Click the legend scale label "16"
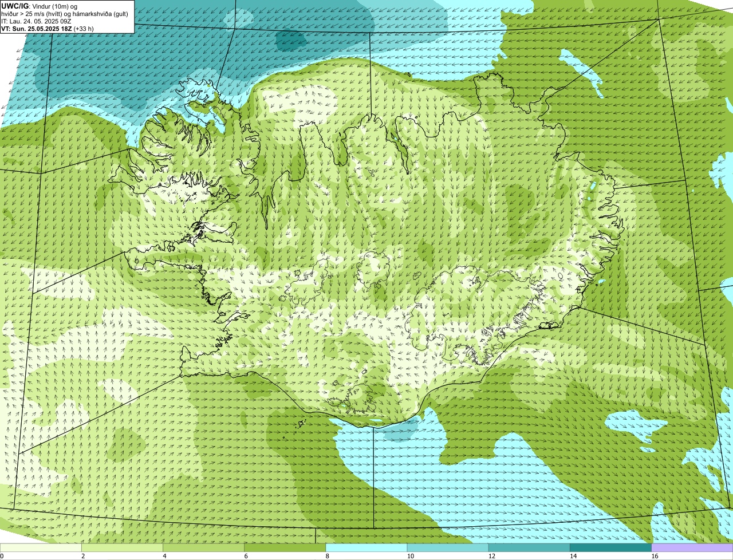 [x=655, y=556]
